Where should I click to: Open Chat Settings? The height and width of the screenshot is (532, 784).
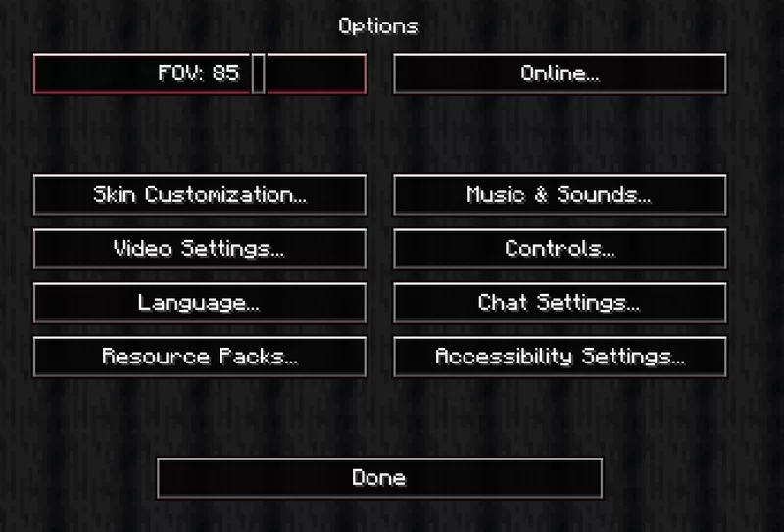[x=560, y=303]
